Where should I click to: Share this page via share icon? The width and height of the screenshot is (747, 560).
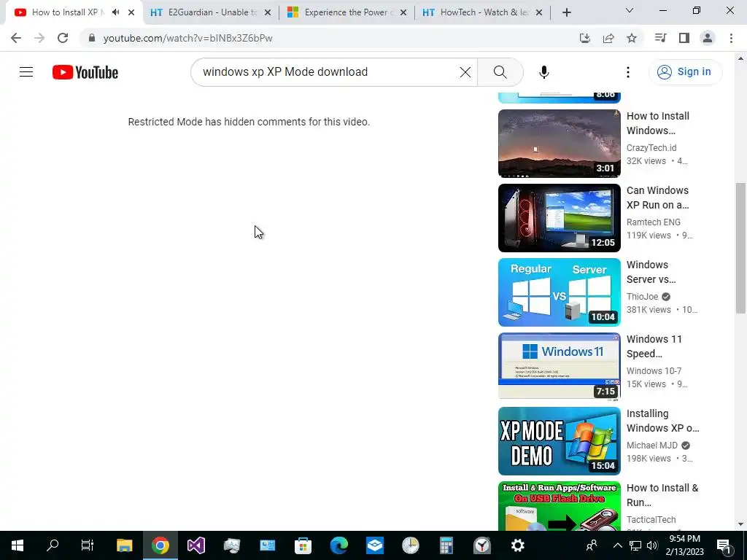(x=608, y=38)
